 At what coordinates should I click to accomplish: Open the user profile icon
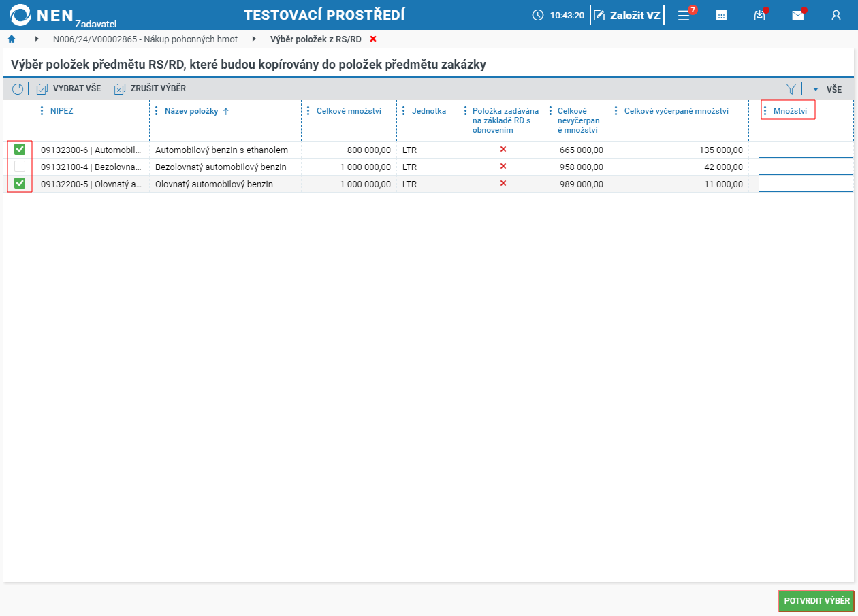coord(836,15)
